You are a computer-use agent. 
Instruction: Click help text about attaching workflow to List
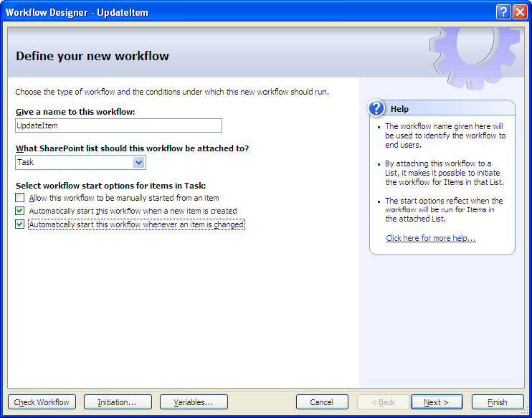tap(445, 173)
